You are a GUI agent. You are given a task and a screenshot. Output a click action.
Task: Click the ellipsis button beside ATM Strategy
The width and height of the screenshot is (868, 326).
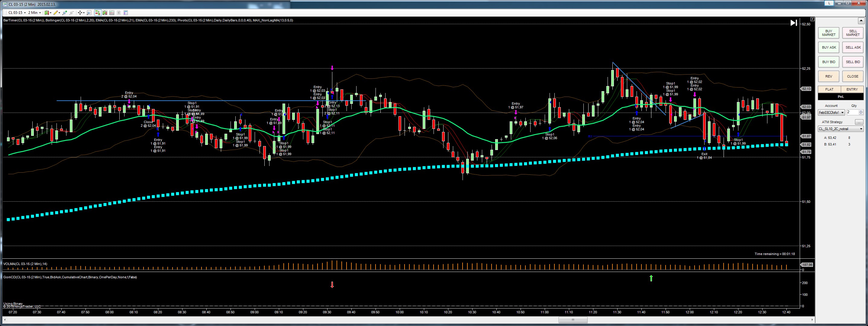coord(859,122)
